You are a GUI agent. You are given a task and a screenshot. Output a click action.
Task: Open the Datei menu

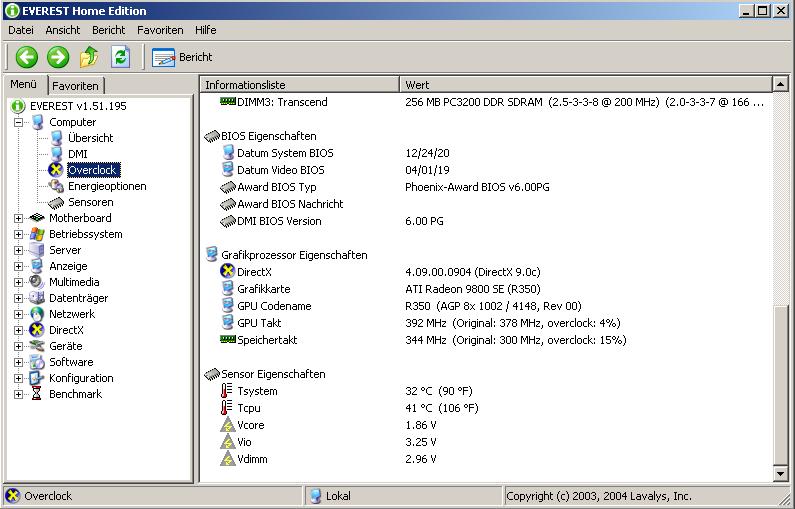click(21, 30)
